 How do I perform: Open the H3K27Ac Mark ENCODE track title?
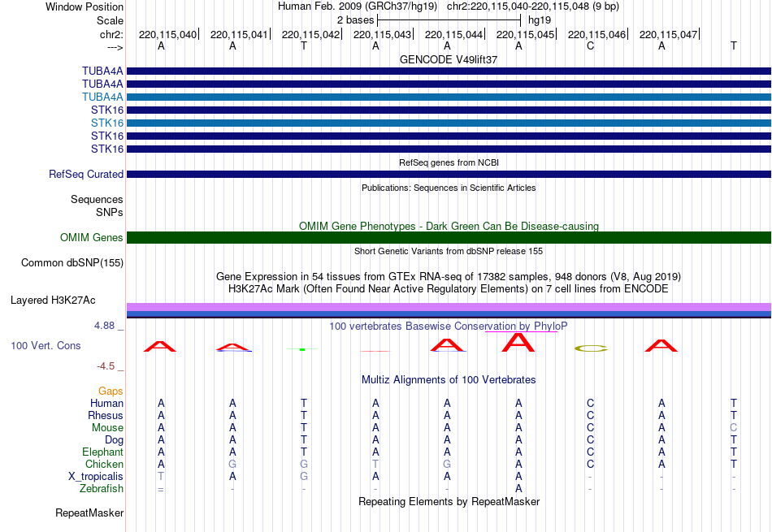pyautogui.click(x=449, y=289)
